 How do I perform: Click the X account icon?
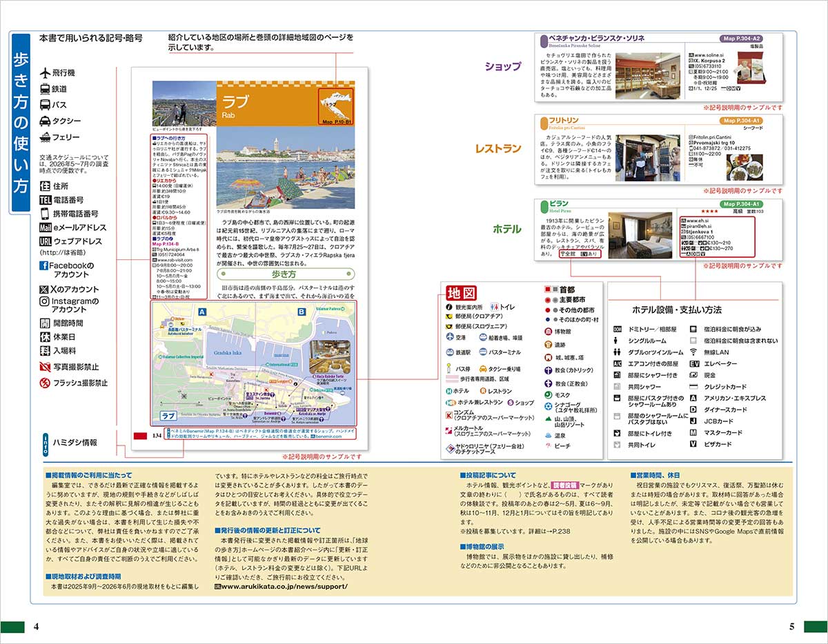point(44,290)
